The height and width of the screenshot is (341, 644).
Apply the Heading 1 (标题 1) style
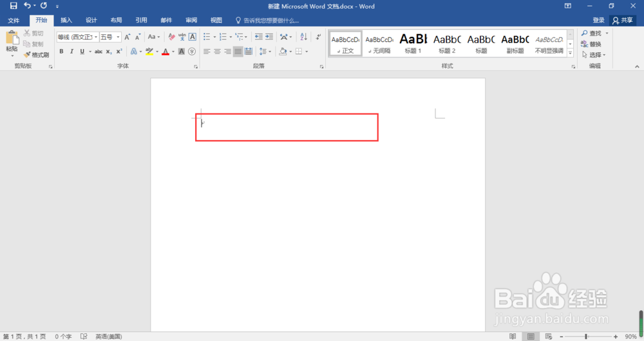pyautogui.click(x=413, y=43)
